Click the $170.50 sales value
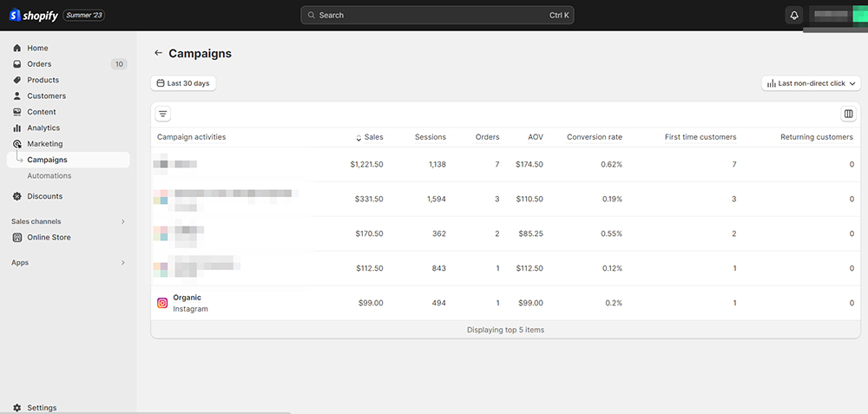The width and height of the screenshot is (868, 414). pyautogui.click(x=369, y=233)
